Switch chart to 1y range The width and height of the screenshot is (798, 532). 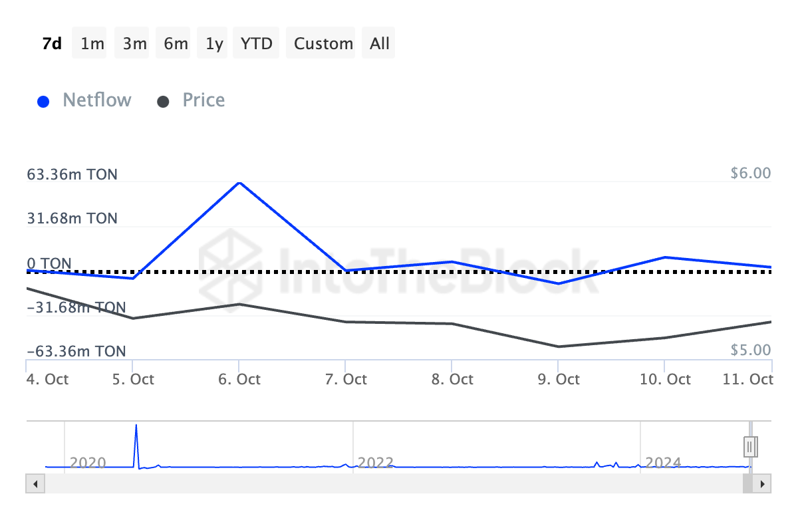pyautogui.click(x=214, y=44)
